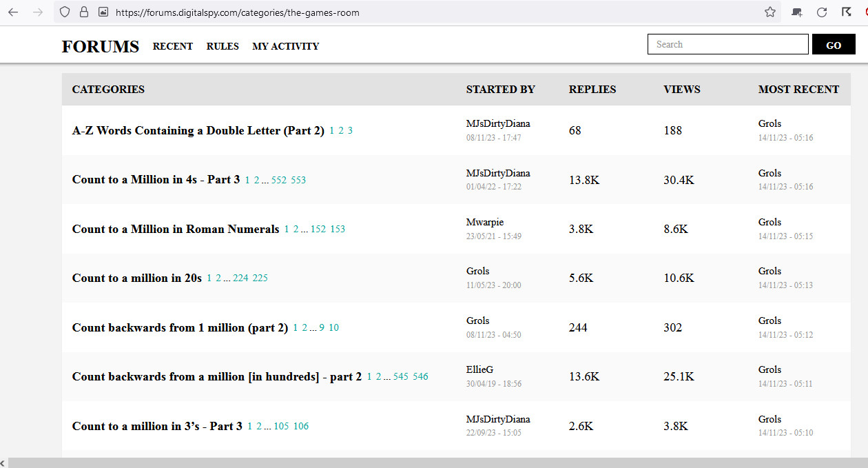Viewport: 868px width, 468px height.
Task: Click the extension icon left of reload
Action: [x=797, y=12]
